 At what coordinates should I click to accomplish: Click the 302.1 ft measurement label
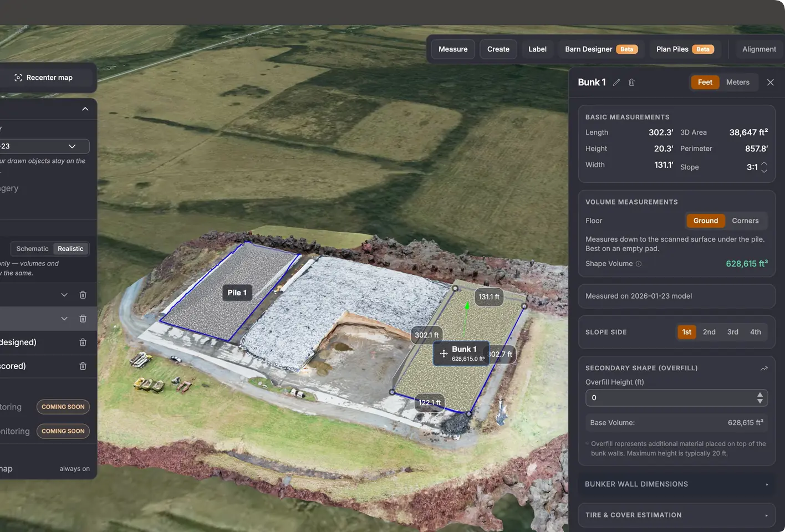[x=427, y=335]
